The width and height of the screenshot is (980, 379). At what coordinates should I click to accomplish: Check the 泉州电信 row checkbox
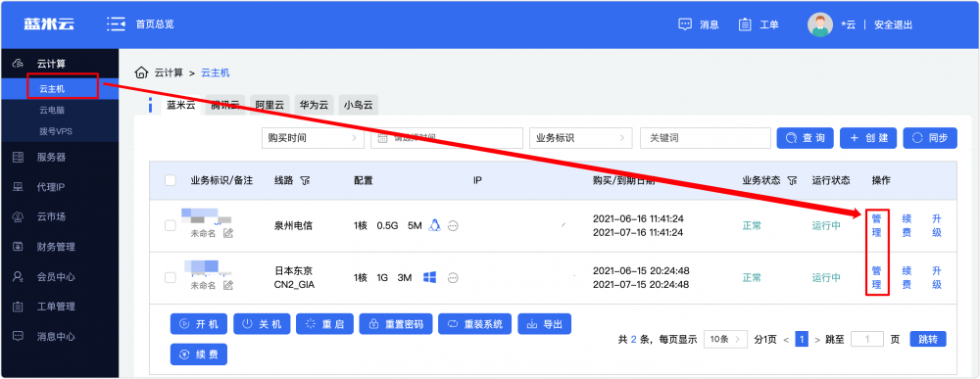(x=171, y=226)
